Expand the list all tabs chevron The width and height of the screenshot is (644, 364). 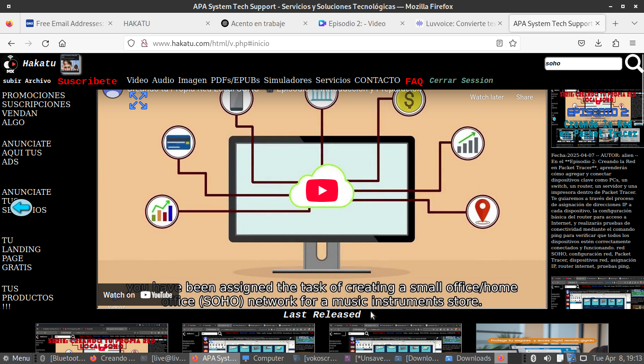tap(635, 23)
